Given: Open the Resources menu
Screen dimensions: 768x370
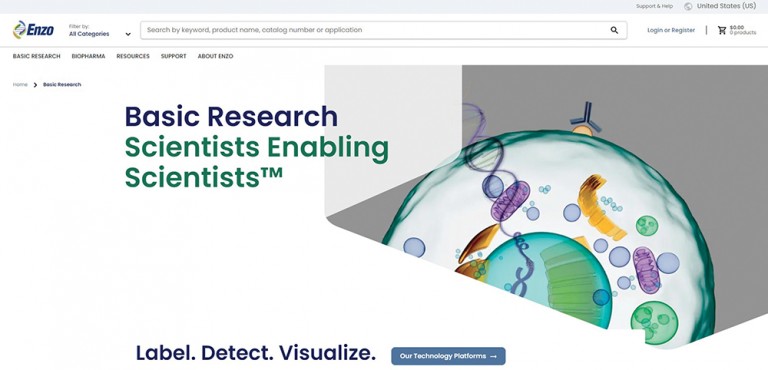Looking at the screenshot, I should click(x=133, y=56).
